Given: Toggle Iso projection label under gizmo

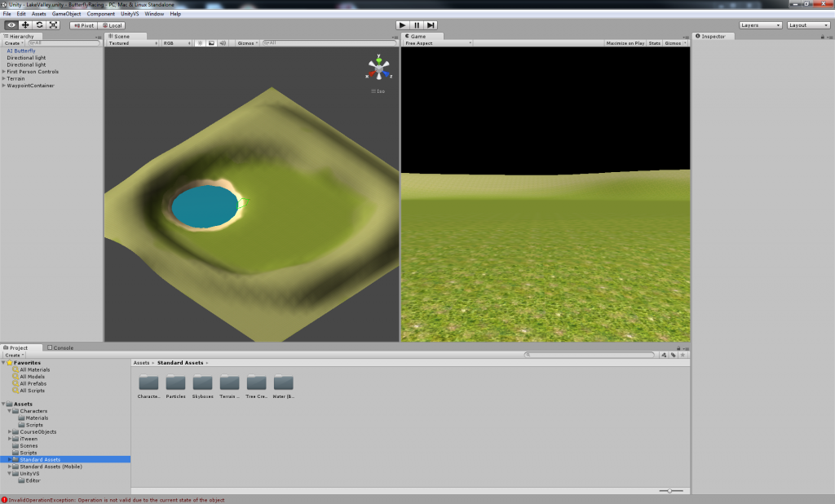Looking at the screenshot, I should click(378, 91).
